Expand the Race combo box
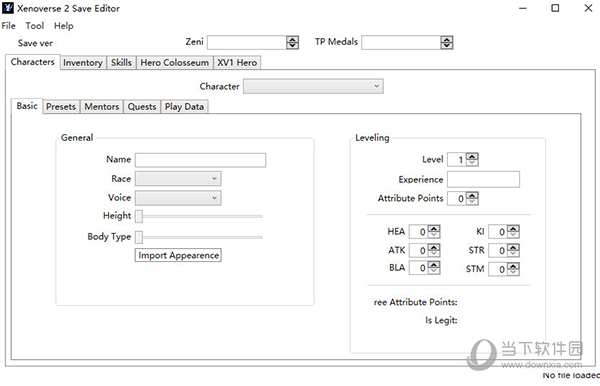 coord(178,178)
